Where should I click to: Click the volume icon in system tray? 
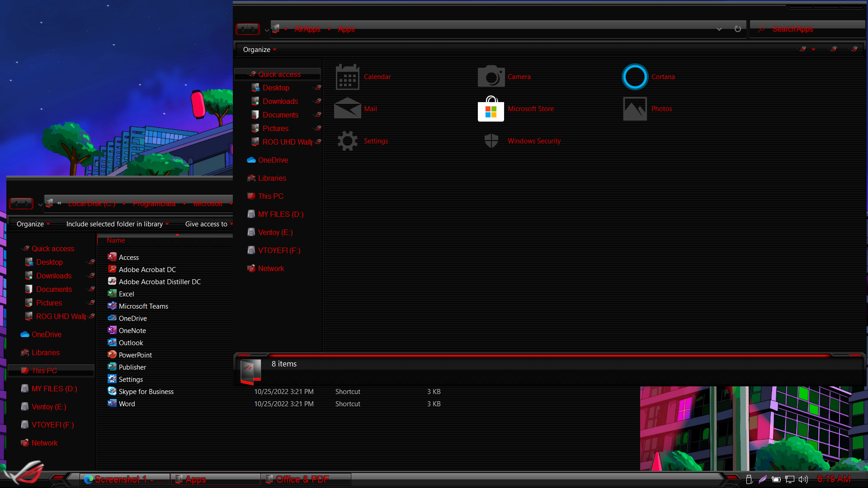pos(803,479)
